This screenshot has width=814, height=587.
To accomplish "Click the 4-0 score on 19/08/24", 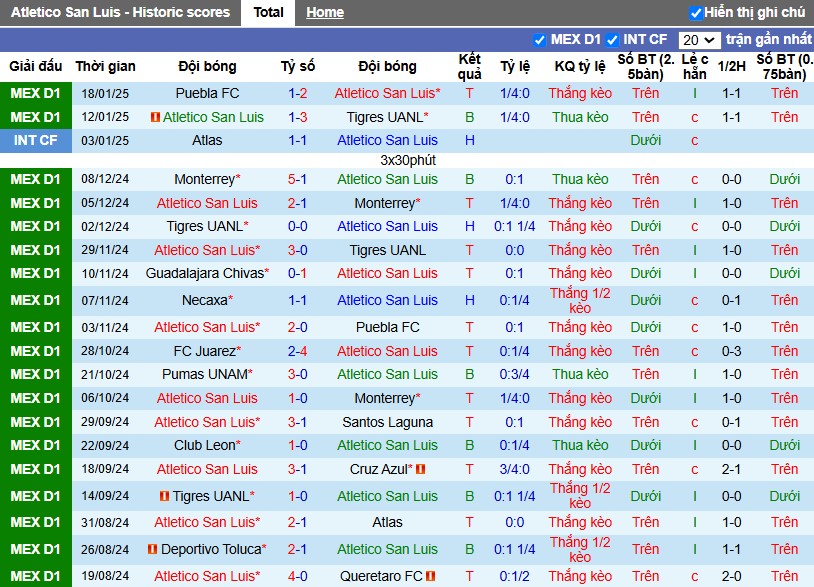I will click(x=297, y=576).
